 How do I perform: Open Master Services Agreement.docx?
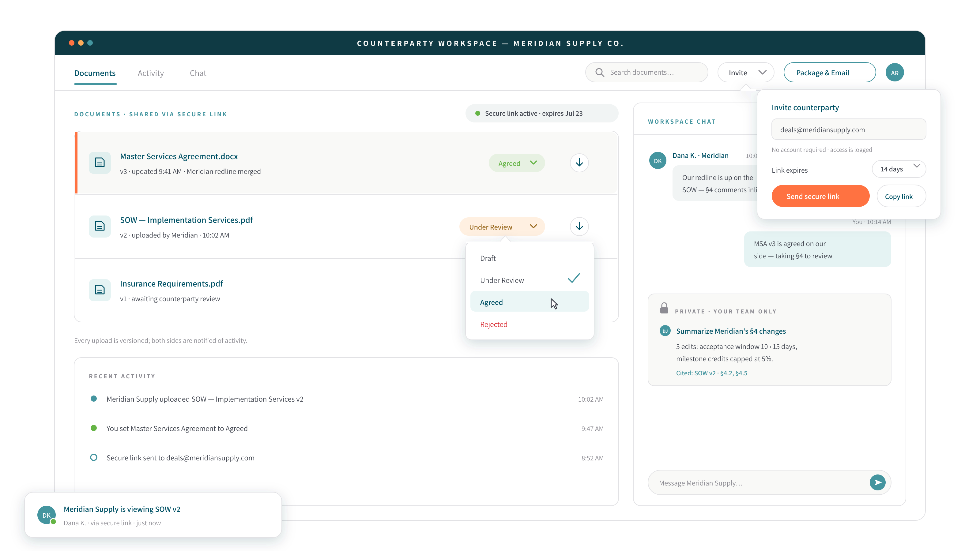(x=179, y=156)
